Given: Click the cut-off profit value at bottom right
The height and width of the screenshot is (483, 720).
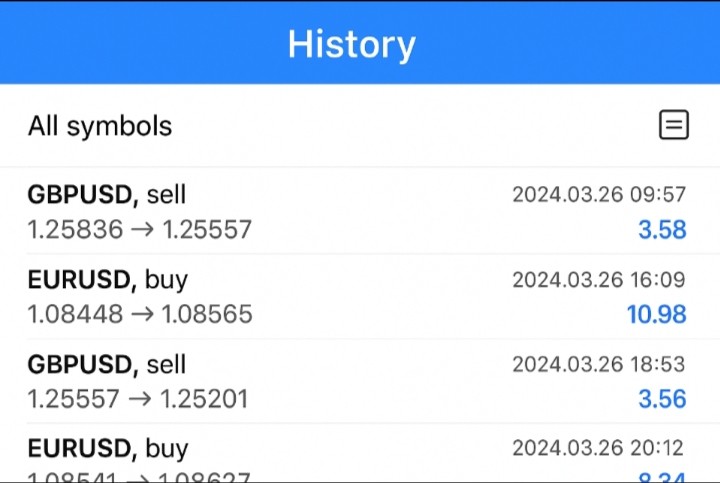Looking at the screenshot, I should 662,479.
